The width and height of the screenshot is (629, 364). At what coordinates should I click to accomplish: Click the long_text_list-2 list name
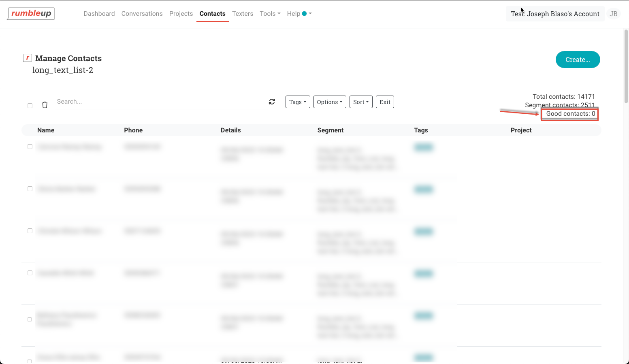(x=63, y=70)
